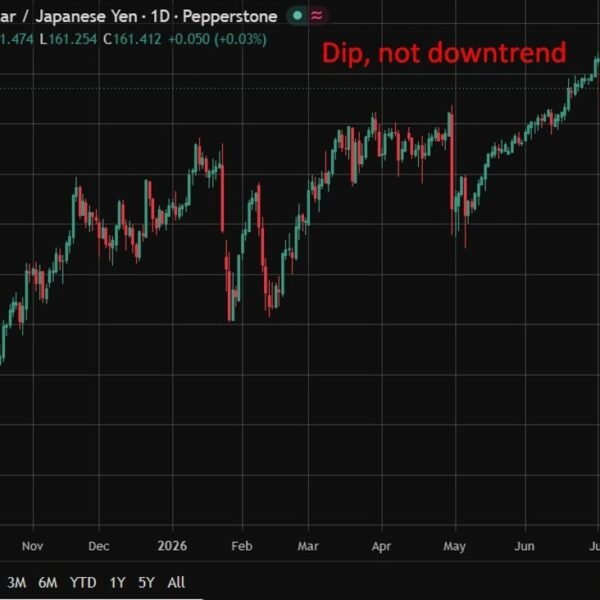Click the Apr label on time axis
Image resolution: width=600 pixels, height=600 pixels.
[382, 546]
